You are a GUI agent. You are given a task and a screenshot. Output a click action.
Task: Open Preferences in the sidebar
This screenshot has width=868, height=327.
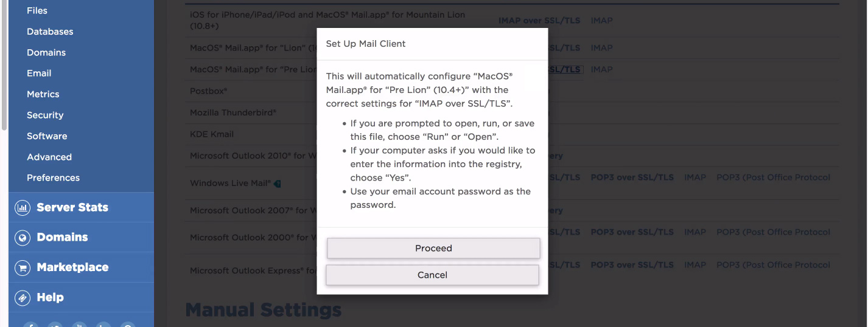point(53,177)
